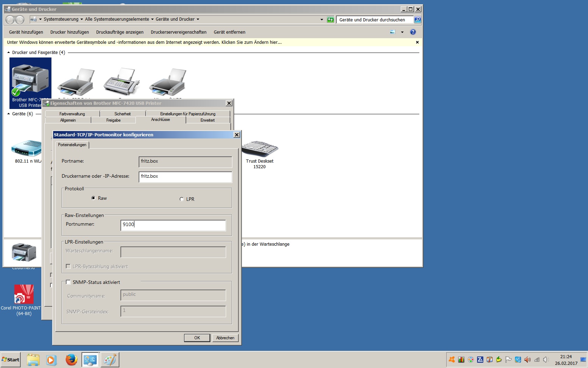Select the Fax device icon
This screenshot has width=588, height=368.
[121, 82]
